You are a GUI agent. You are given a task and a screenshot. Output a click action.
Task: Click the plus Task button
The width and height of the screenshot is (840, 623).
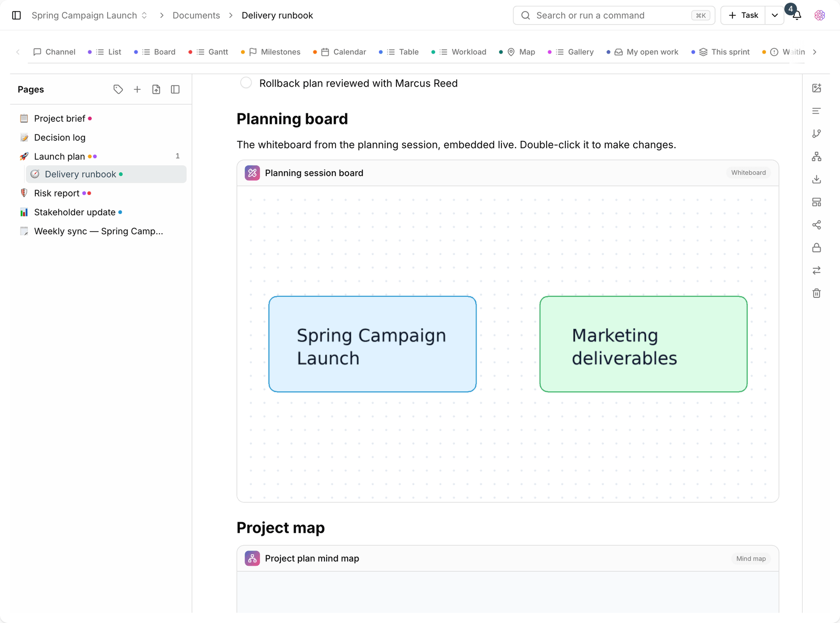[x=743, y=15]
